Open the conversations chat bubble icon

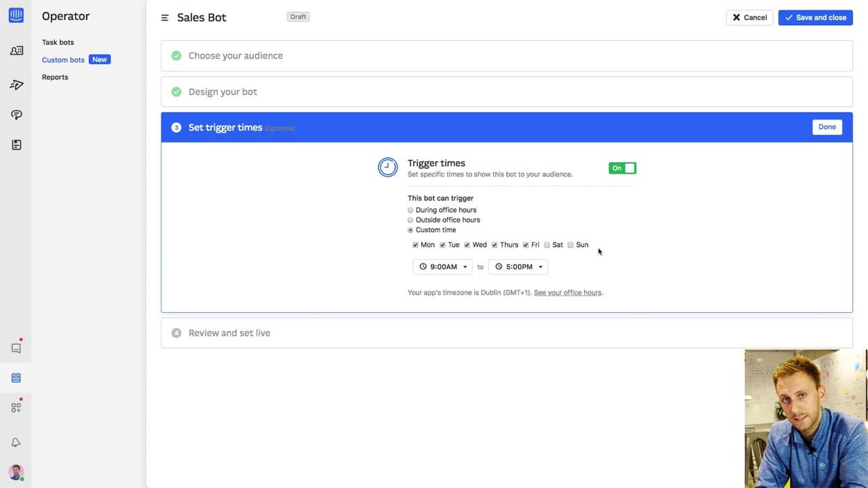(16, 115)
